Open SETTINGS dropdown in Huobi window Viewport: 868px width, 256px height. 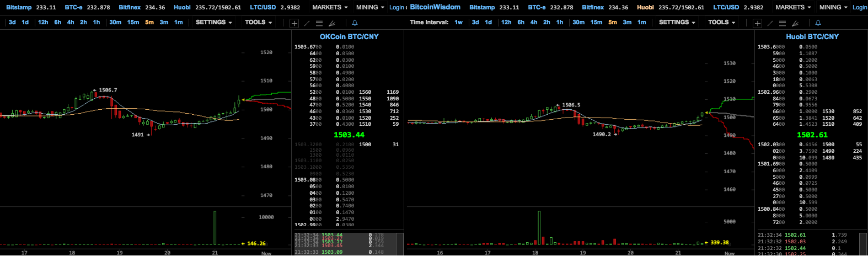pos(677,22)
